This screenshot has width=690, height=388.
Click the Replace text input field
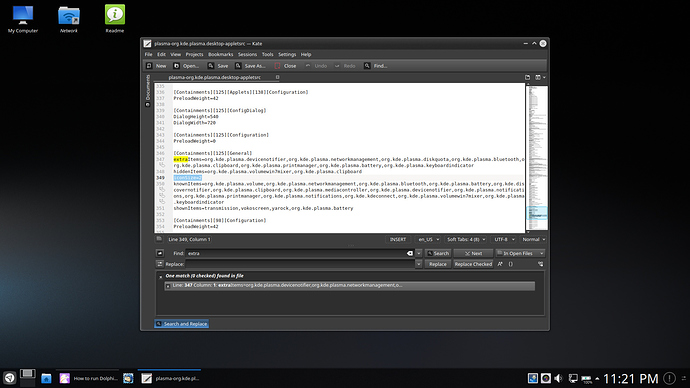300,264
